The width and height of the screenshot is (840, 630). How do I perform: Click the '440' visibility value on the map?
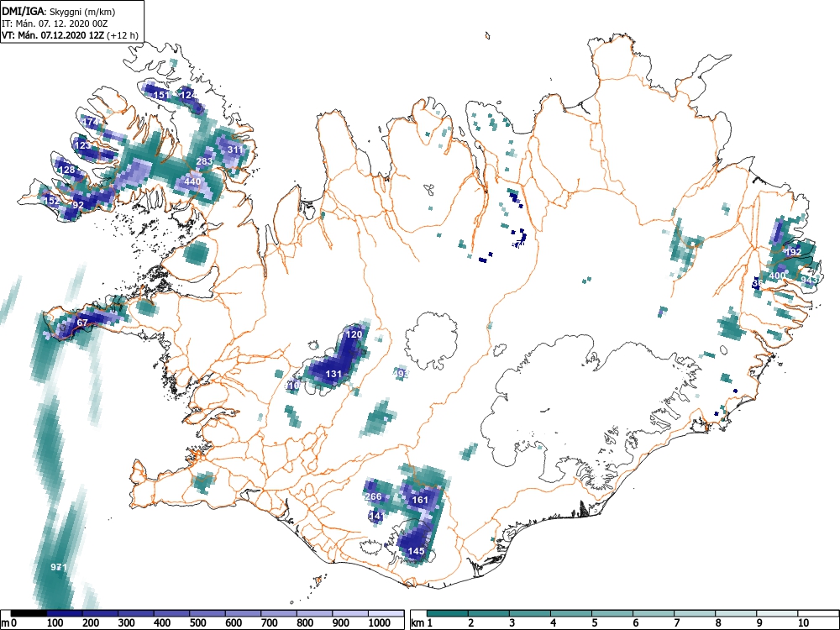[x=192, y=181]
